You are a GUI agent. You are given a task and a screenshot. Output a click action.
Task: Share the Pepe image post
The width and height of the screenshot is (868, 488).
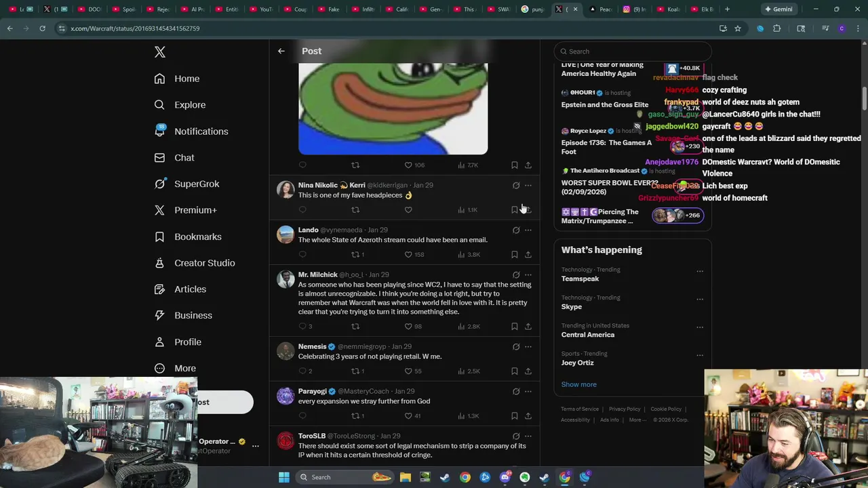click(x=528, y=165)
